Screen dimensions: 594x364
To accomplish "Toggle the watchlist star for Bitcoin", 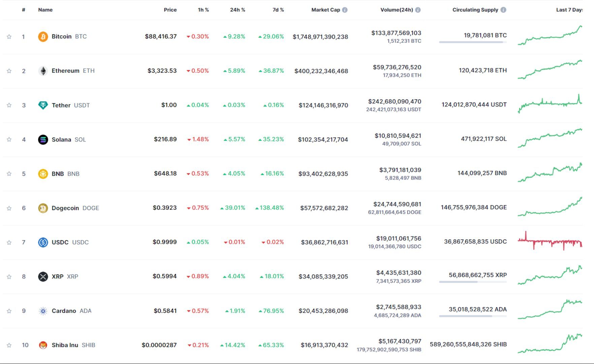I will click(9, 36).
